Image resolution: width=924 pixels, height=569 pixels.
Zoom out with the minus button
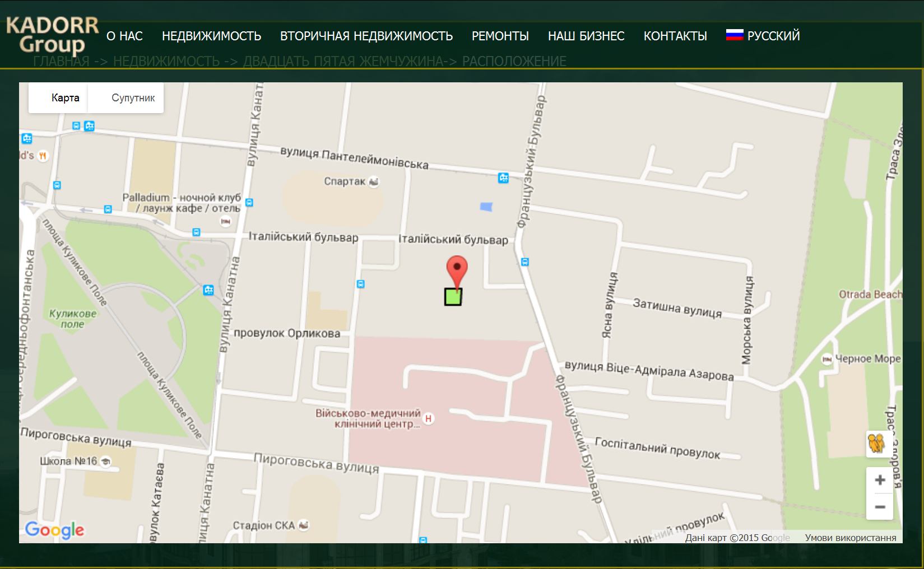coord(880,507)
